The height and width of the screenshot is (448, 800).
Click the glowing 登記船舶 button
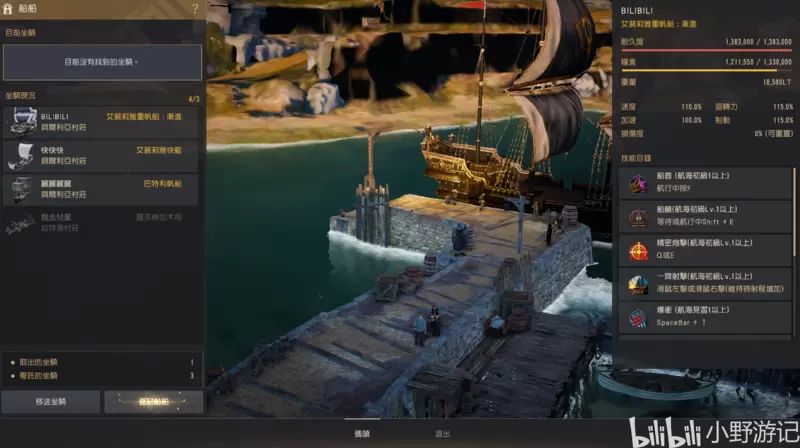(154, 402)
